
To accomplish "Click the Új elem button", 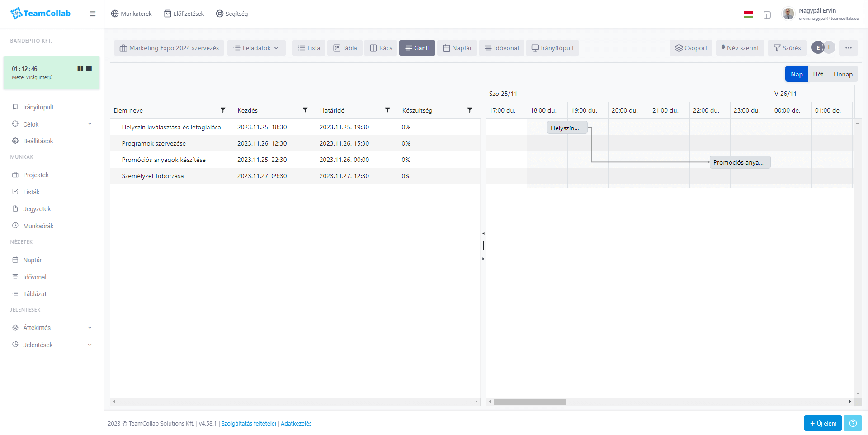I will [x=823, y=423].
